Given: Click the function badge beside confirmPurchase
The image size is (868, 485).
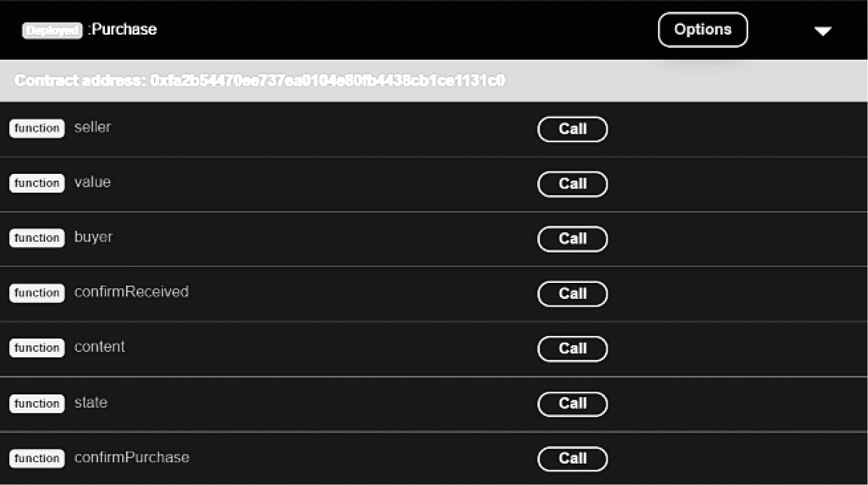Looking at the screenshot, I should click(37, 458).
